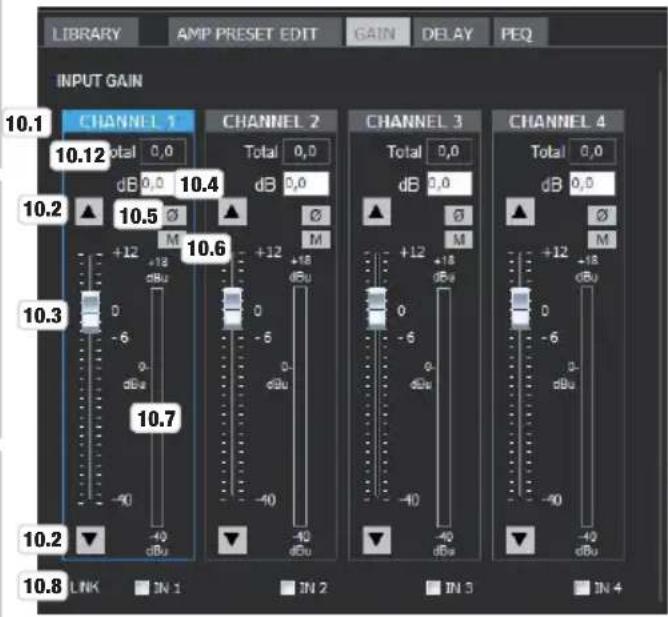Focus the Channel 1 dB input field
668x617 pixels.
pyautogui.click(x=158, y=184)
